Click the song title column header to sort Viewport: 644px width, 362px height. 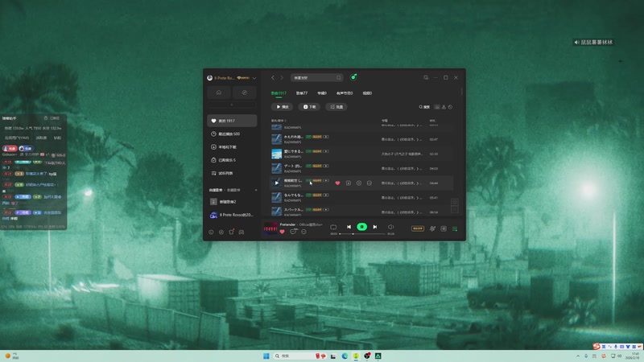278,121
